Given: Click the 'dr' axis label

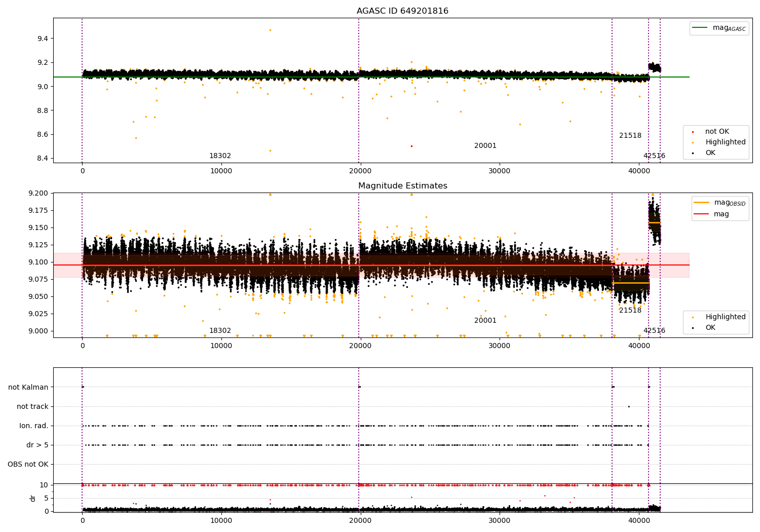Looking at the screenshot, I should [x=33, y=498].
